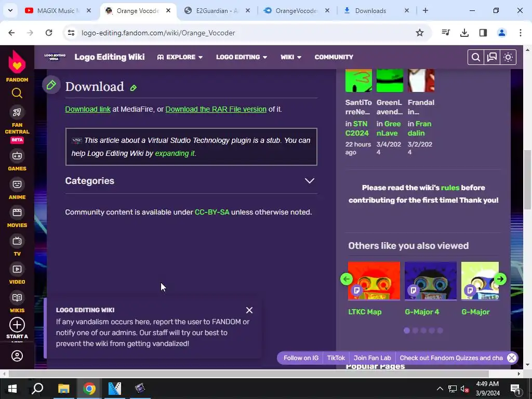Show previous items in carousel
Viewport: 532px width, 399px height.
347,279
